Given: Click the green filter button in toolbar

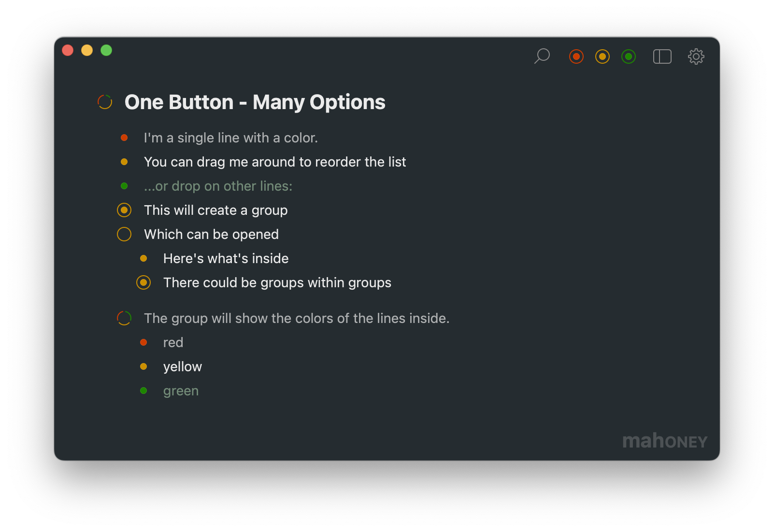Looking at the screenshot, I should coord(629,56).
